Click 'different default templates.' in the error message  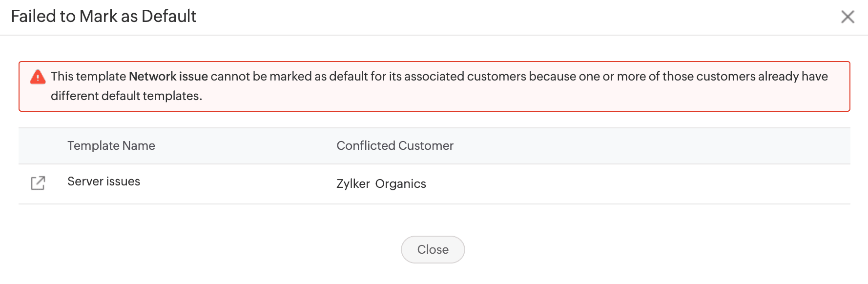point(126,96)
